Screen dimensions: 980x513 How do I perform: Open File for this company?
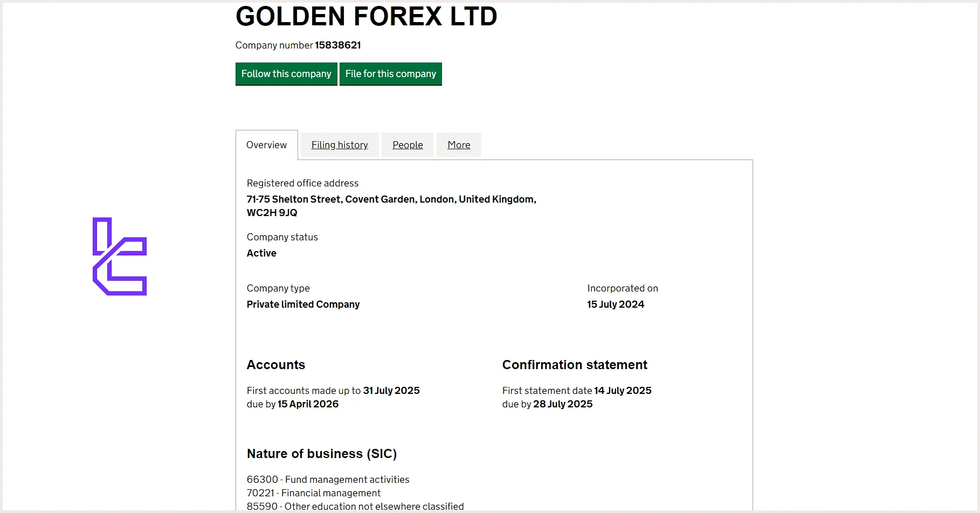click(390, 74)
